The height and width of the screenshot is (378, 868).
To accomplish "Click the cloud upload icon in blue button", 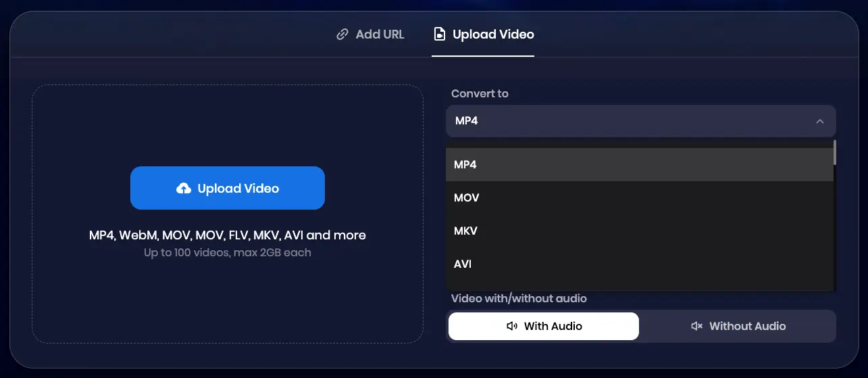I will [183, 189].
